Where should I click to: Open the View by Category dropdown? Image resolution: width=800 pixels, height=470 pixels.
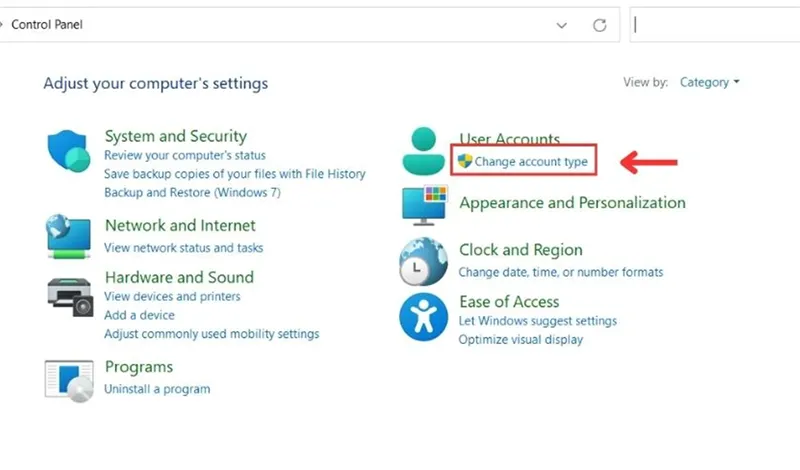point(710,82)
